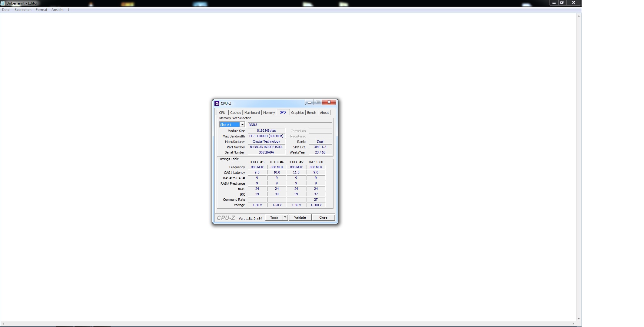The height and width of the screenshot is (327, 644).
Task: Click the 8192 MBytes module size value
Action: coord(266,131)
